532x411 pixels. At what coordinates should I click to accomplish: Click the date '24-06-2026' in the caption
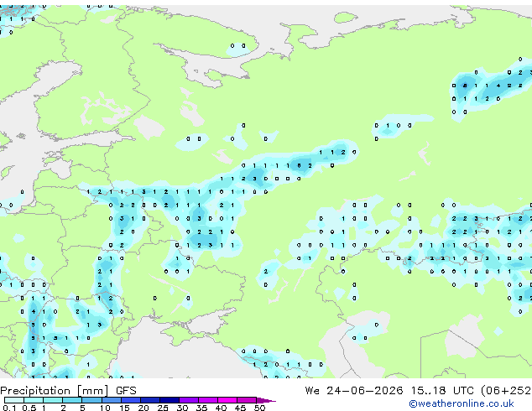(365, 391)
